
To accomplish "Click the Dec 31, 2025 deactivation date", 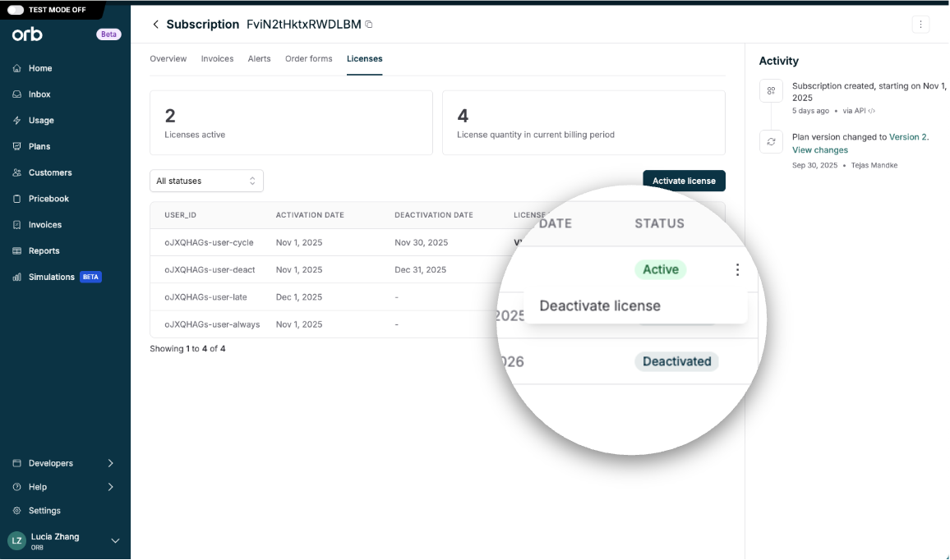I will (421, 269).
